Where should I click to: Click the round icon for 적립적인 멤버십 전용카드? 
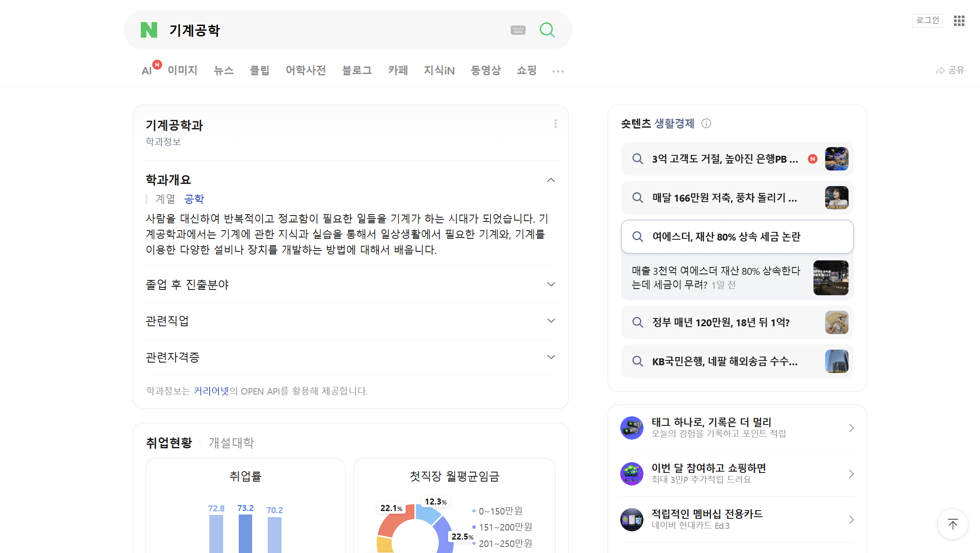(x=632, y=520)
